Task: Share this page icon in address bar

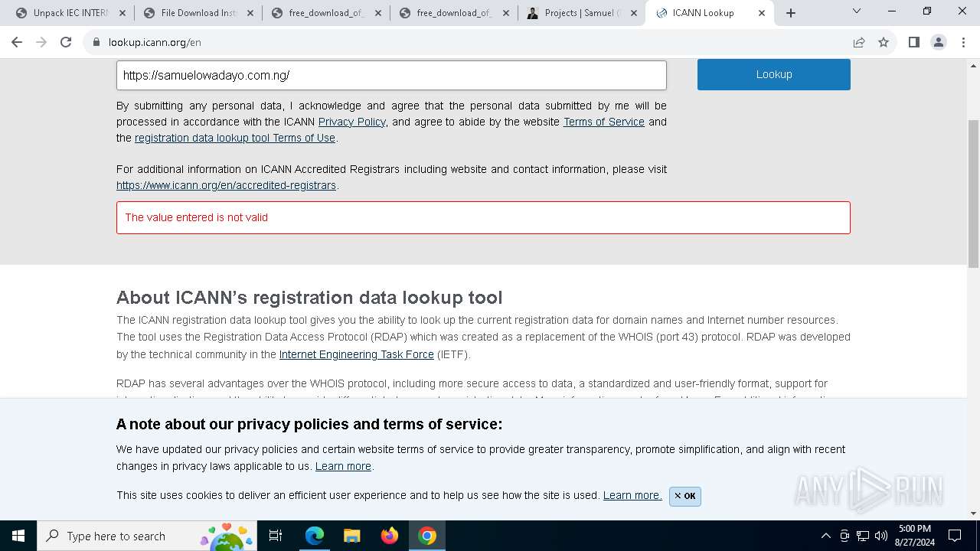Action: (859, 42)
